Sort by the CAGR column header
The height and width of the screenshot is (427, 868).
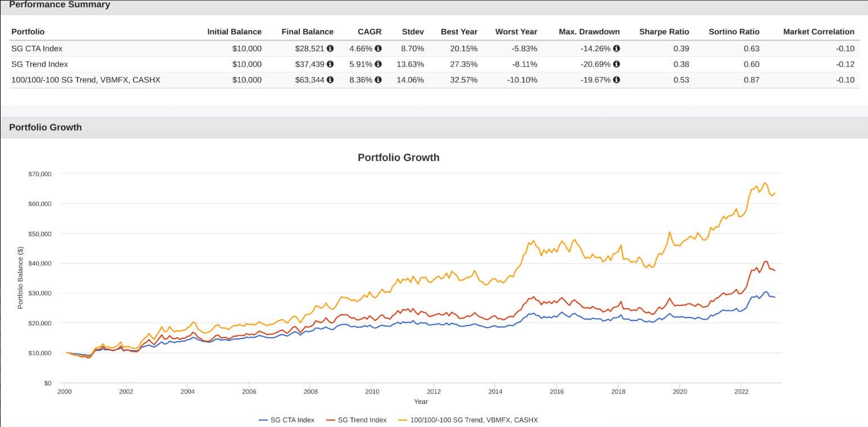pos(369,32)
